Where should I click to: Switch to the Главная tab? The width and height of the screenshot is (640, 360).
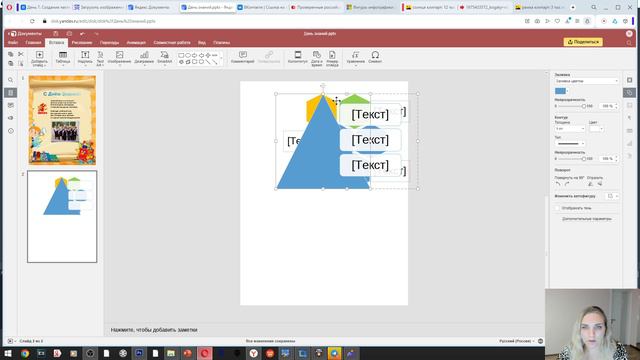[x=33, y=42]
